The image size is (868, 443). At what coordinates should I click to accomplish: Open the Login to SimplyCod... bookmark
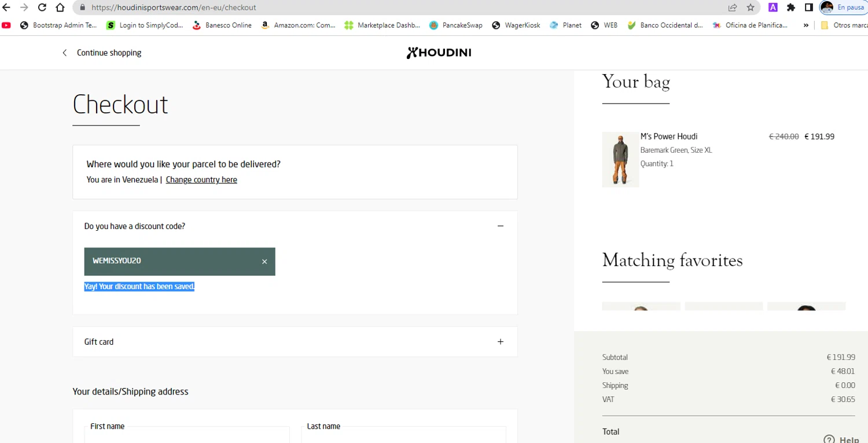(145, 25)
